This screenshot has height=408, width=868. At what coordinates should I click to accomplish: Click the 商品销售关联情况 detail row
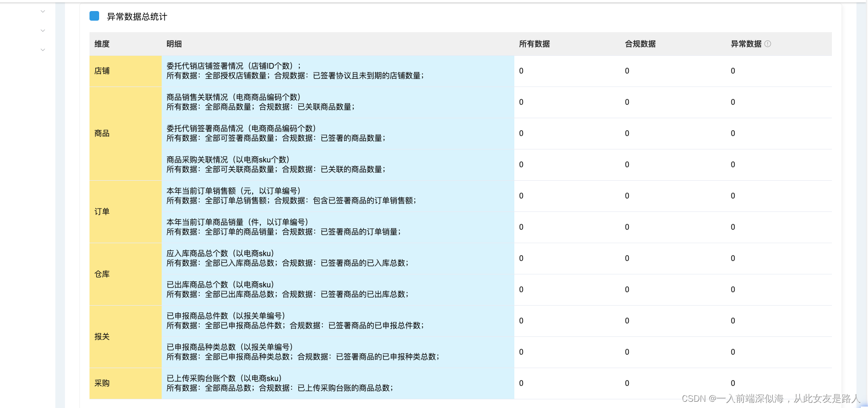[338, 102]
